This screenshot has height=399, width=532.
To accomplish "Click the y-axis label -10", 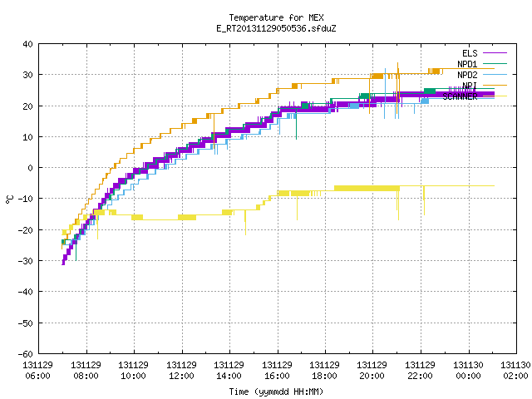I will pos(26,199).
